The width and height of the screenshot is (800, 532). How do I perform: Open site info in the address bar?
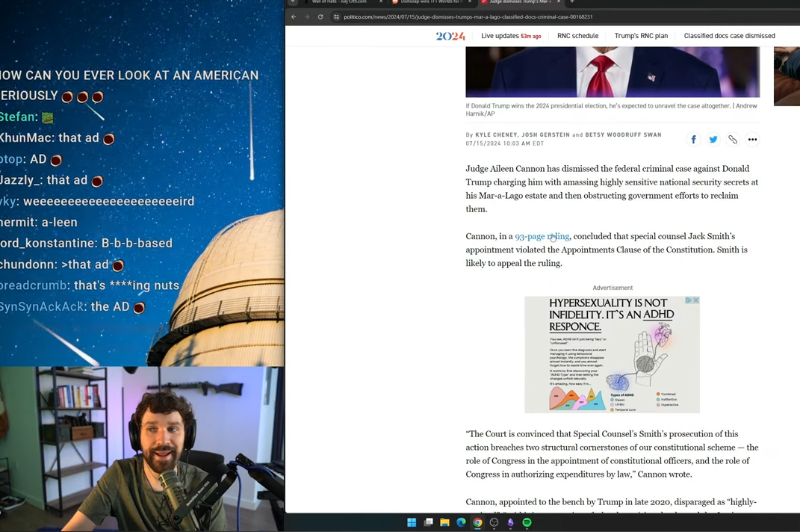336,16
